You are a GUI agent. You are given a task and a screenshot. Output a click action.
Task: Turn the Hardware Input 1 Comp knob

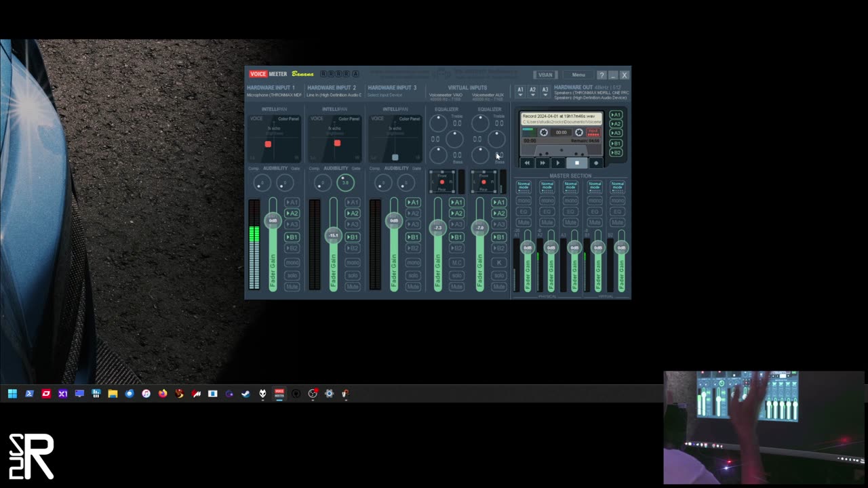tap(262, 183)
